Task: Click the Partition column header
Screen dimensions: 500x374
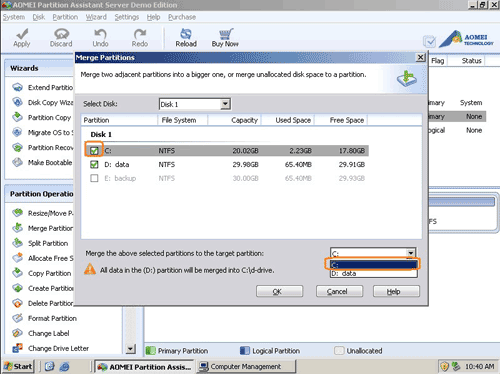Action: click(x=119, y=120)
